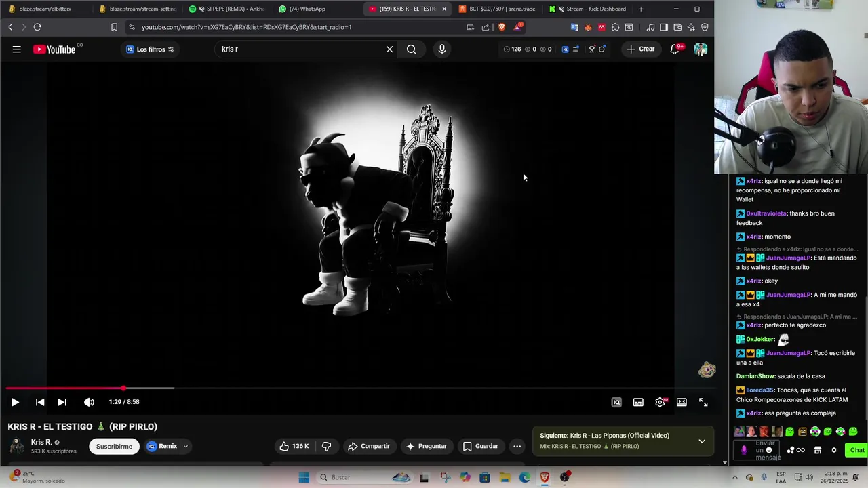Open the three-dot more actions menu

[x=517, y=446]
